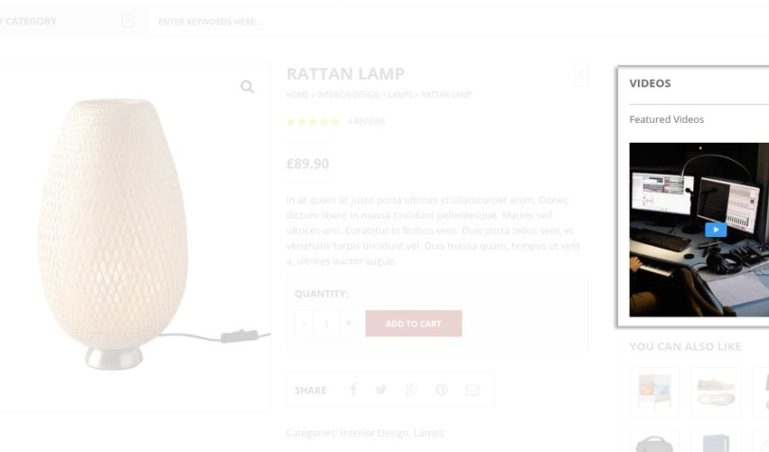Increase quantity with plus button
The image size is (769, 452).
click(x=348, y=323)
